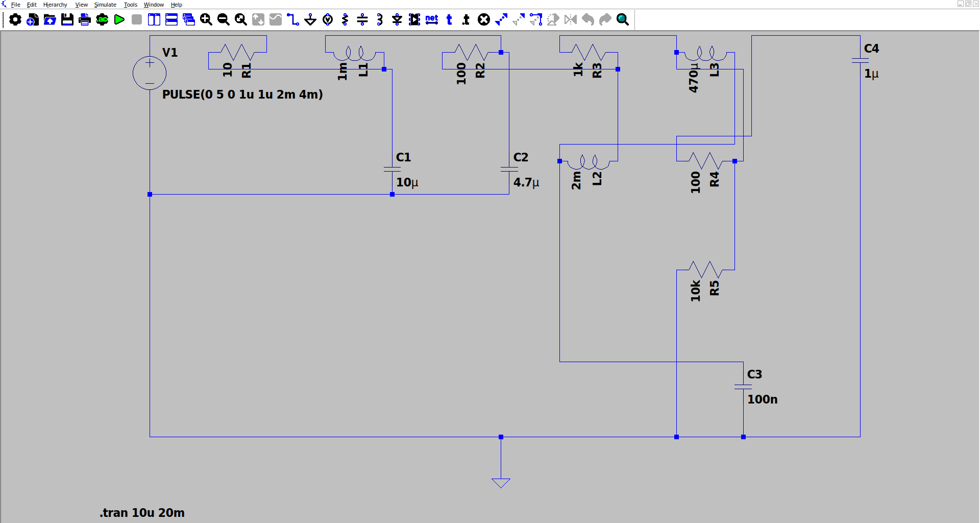Open the Simulate menu
Viewport: 980px width, 523px height.
[x=105, y=5]
